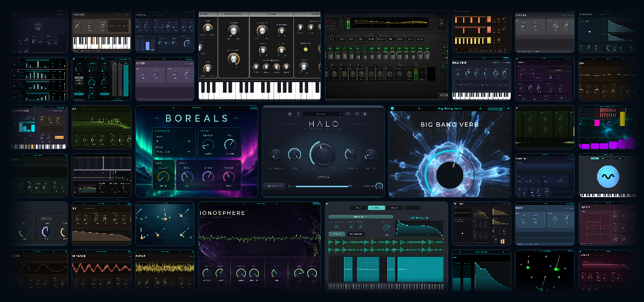Open the Scale dropdown in Boreals
644x302 pixels.
pos(172,152)
